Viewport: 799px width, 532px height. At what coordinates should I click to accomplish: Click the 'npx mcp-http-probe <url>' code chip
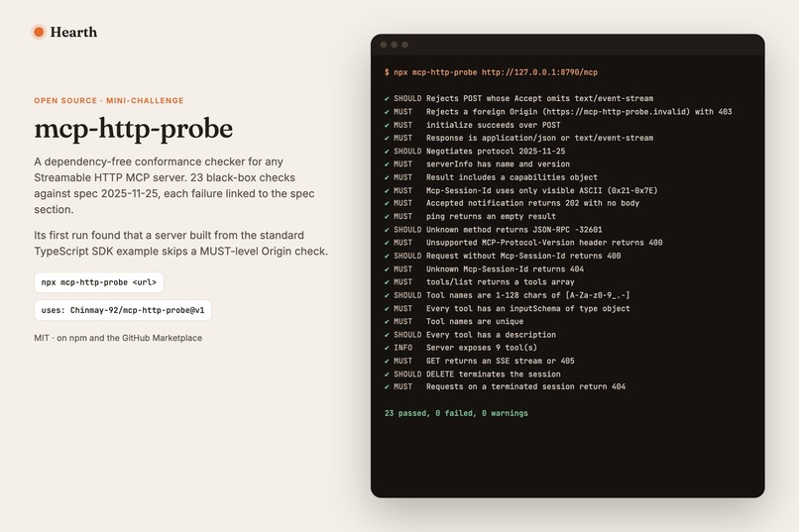[x=99, y=282]
